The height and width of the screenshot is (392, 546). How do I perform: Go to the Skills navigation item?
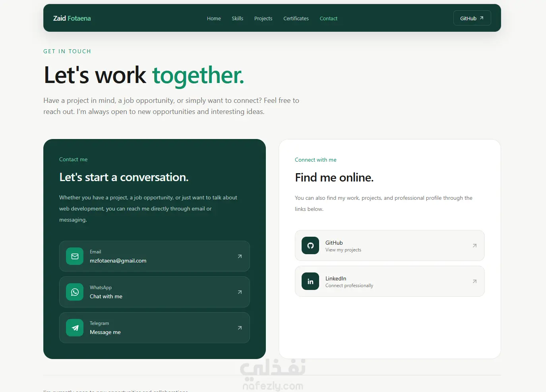(x=238, y=18)
